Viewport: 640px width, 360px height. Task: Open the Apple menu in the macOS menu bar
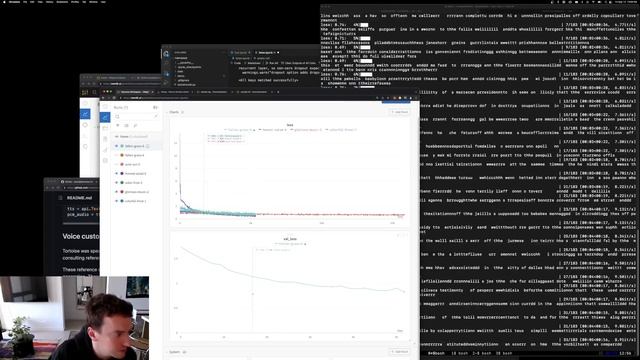point(4,2)
